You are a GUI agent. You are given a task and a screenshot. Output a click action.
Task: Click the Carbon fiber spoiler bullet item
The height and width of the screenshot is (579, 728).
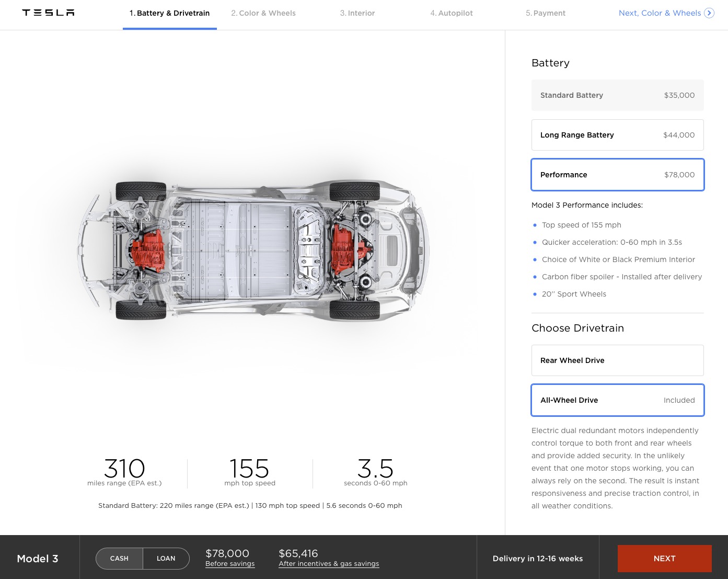coord(622,277)
